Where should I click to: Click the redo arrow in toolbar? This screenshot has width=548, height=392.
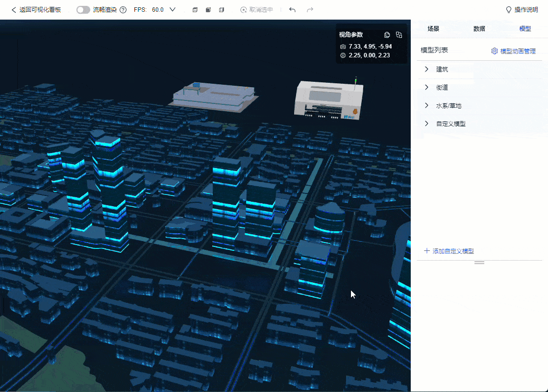pos(310,10)
